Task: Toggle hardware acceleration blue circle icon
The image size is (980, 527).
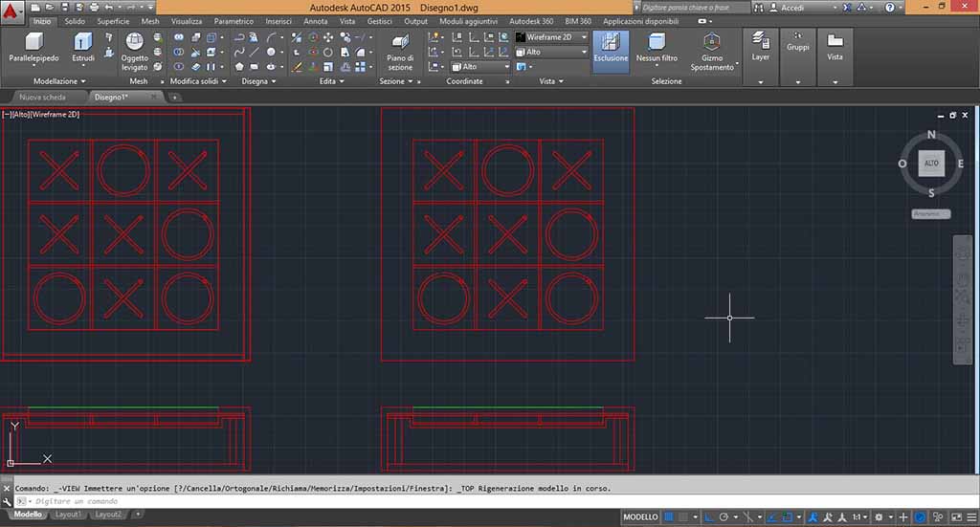Action: point(920,517)
